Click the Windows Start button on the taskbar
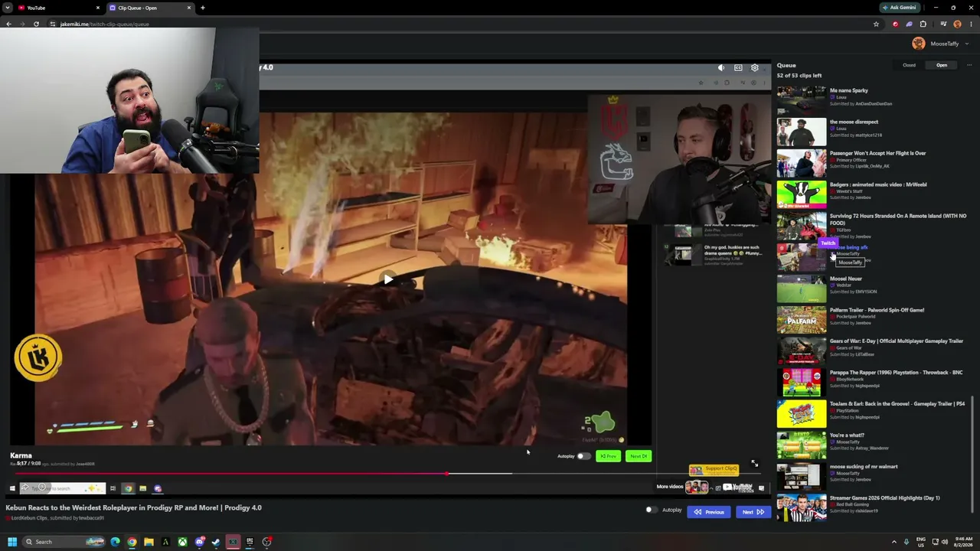This screenshot has height=551, width=980. pyautogui.click(x=12, y=542)
